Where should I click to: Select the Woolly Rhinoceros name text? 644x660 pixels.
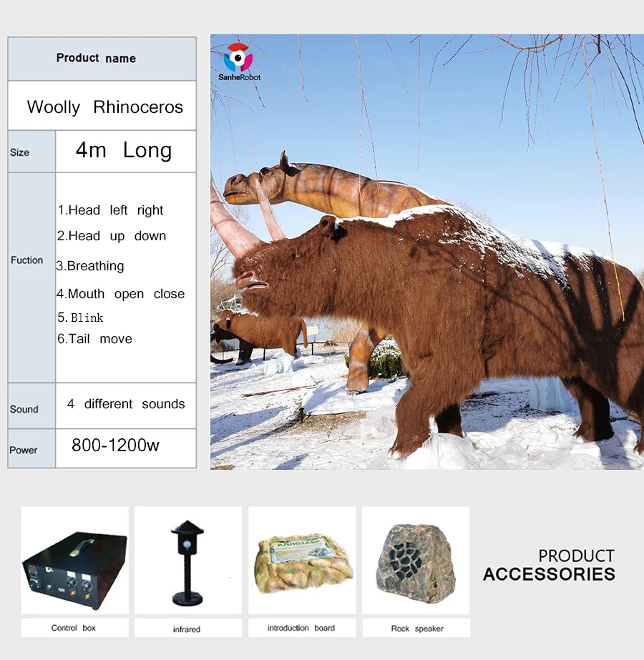pos(105,107)
